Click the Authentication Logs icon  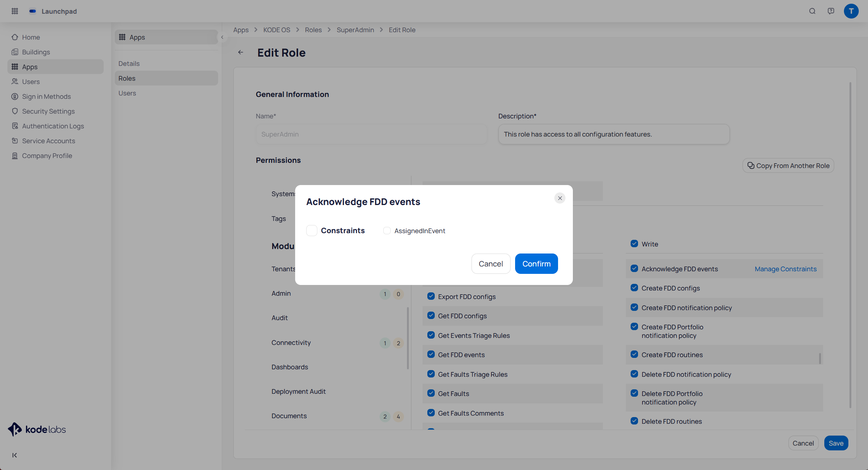click(x=15, y=126)
